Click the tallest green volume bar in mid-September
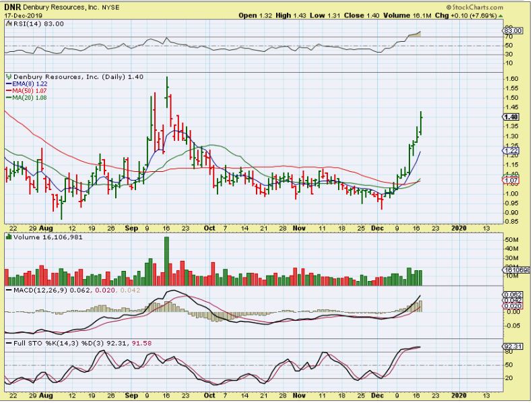Image resolution: width=532 pixels, height=403 pixels. click(x=166, y=261)
